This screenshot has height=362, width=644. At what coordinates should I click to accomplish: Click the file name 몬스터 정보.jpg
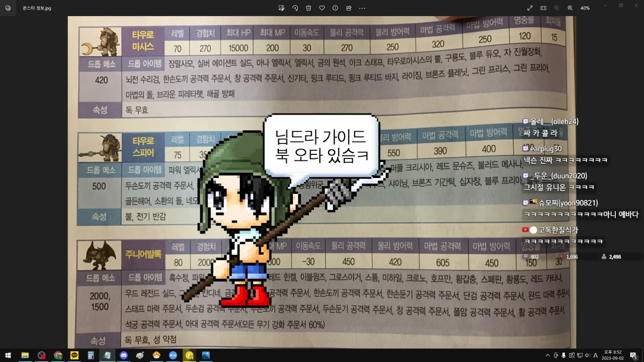point(37,9)
